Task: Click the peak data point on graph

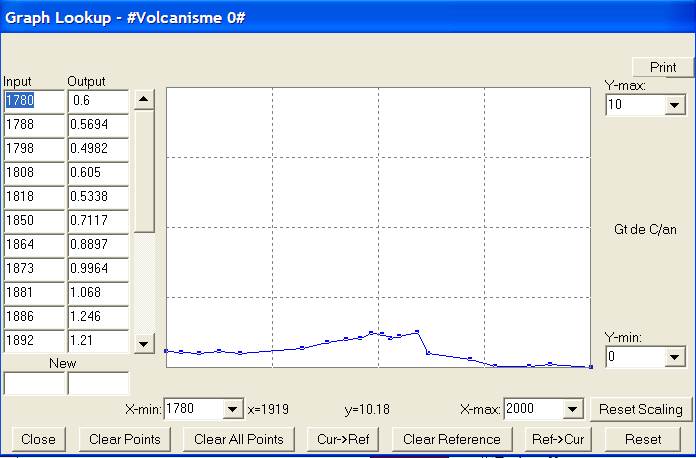Action: [x=416, y=331]
